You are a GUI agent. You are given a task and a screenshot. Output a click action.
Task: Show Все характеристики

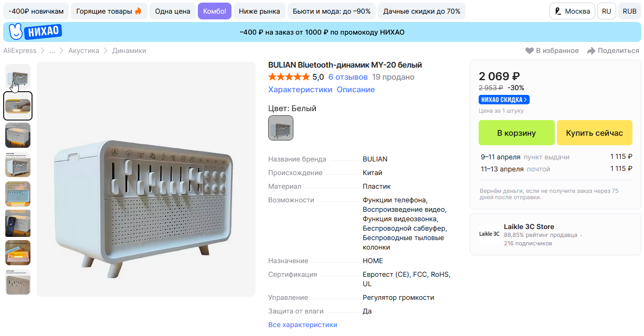303,325
